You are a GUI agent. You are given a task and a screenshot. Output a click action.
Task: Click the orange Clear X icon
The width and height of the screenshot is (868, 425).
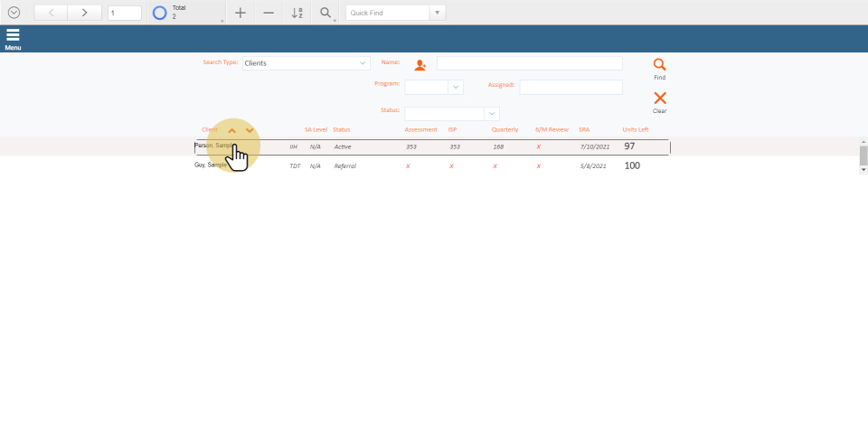tap(659, 98)
